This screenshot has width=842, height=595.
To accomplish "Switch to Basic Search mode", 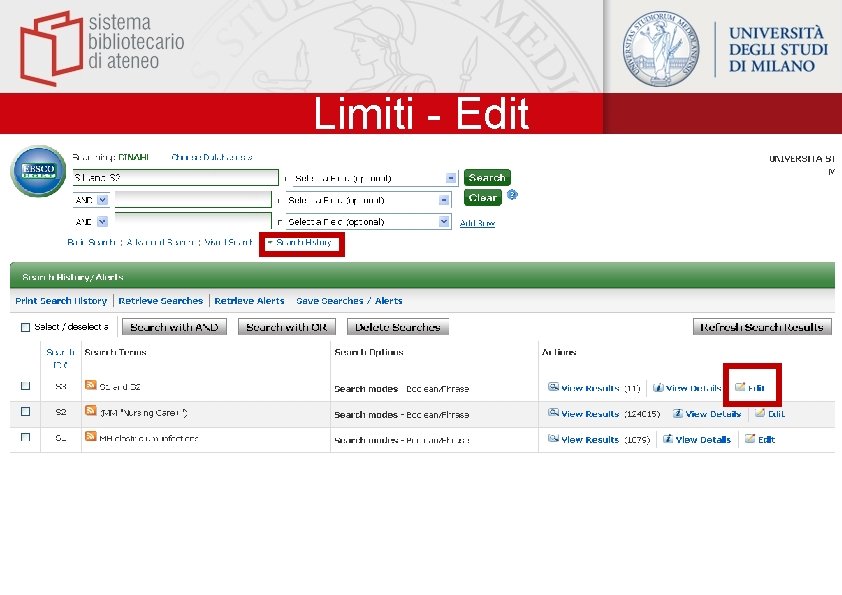I will point(91,242).
